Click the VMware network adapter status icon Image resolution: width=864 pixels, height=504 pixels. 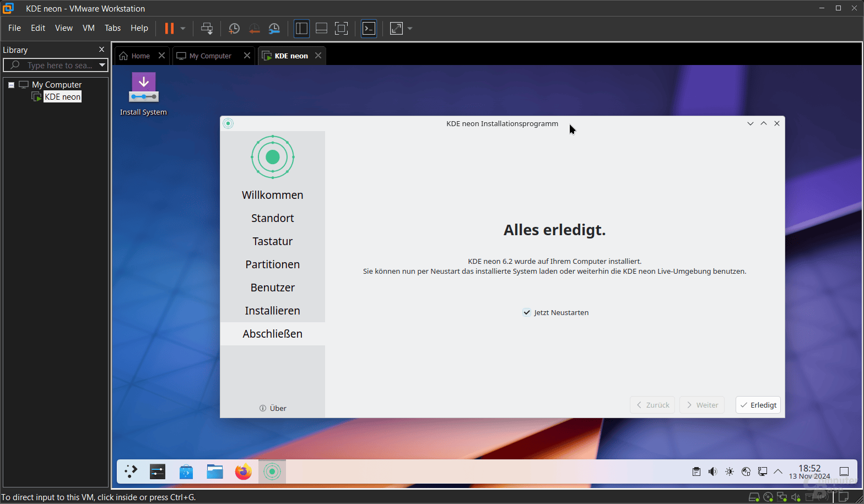782,497
